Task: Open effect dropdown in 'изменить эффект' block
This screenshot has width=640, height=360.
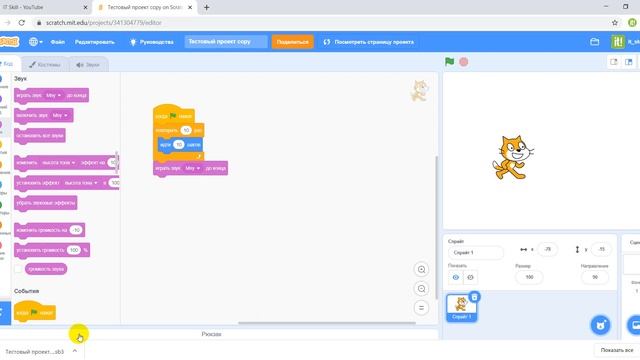Action: tap(59, 162)
